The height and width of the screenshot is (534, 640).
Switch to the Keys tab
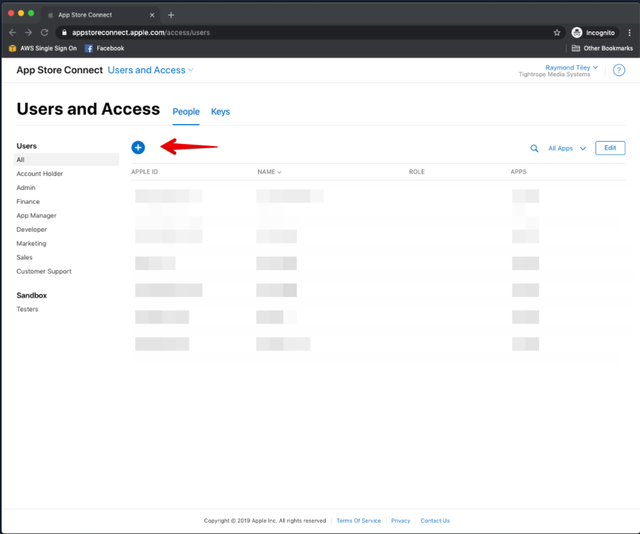220,111
